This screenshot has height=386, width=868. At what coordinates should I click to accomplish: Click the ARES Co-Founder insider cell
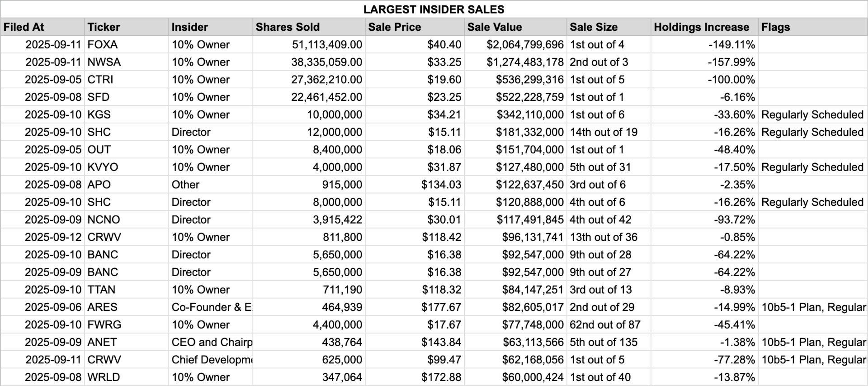(211, 307)
